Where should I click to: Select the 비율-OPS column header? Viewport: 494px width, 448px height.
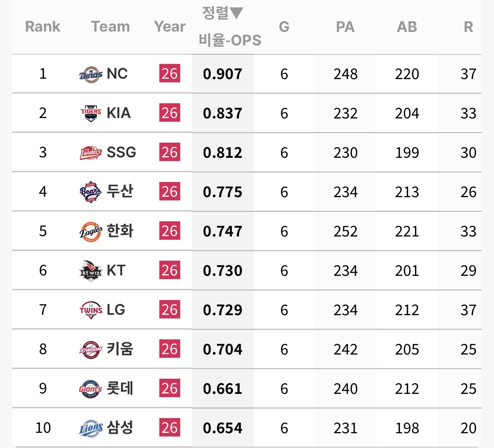click(230, 40)
